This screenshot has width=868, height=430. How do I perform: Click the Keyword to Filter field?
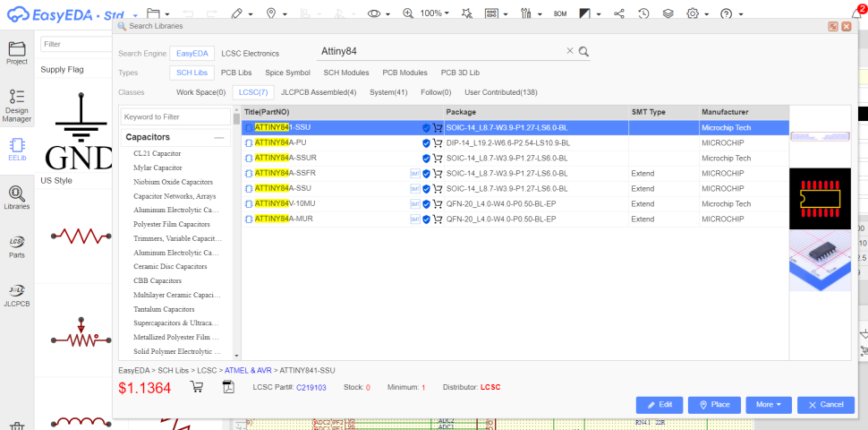pos(175,117)
